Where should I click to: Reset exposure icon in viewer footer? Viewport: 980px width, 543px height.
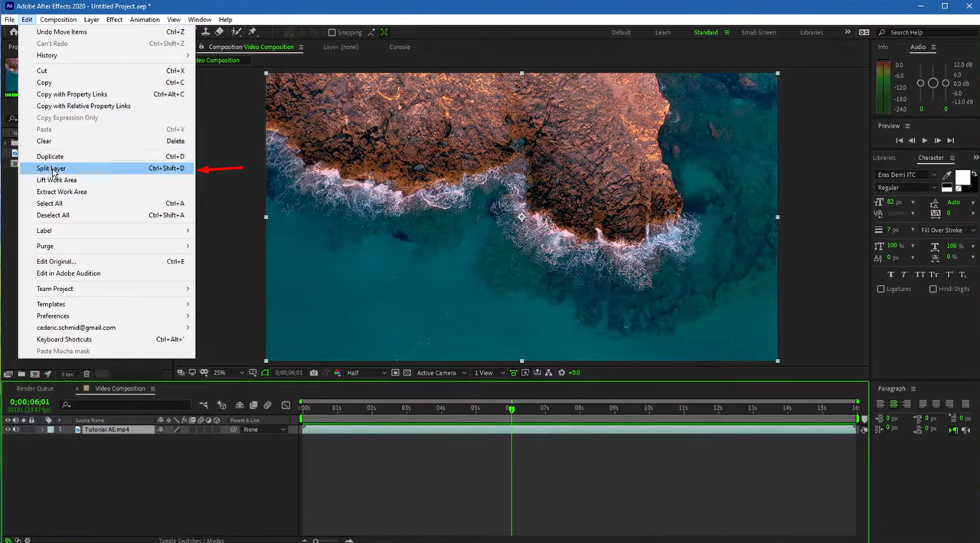(x=561, y=373)
